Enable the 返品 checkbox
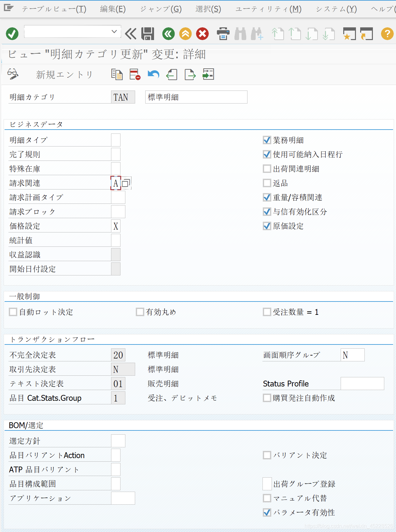The width and height of the screenshot is (396, 532). pos(267,183)
